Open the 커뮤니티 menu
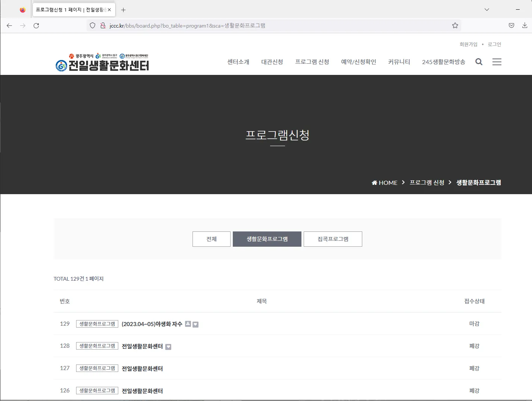Image resolution: width=532 pixels, height=401 pixels. point(399,62)
